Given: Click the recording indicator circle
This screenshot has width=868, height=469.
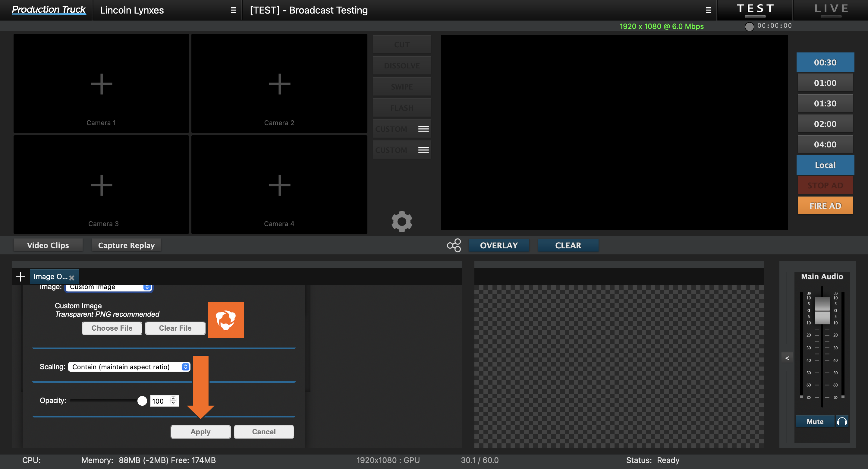Looking at the screenshot, I should click(749, 26).
